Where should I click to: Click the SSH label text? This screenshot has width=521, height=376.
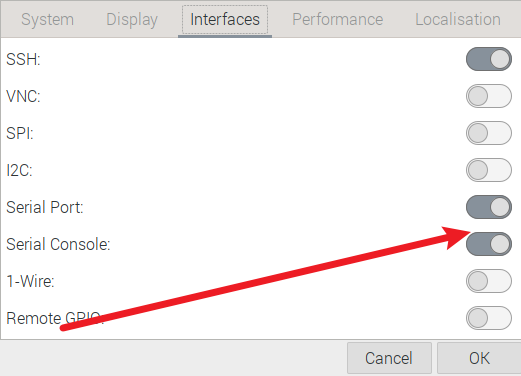[x=23, y=59]
